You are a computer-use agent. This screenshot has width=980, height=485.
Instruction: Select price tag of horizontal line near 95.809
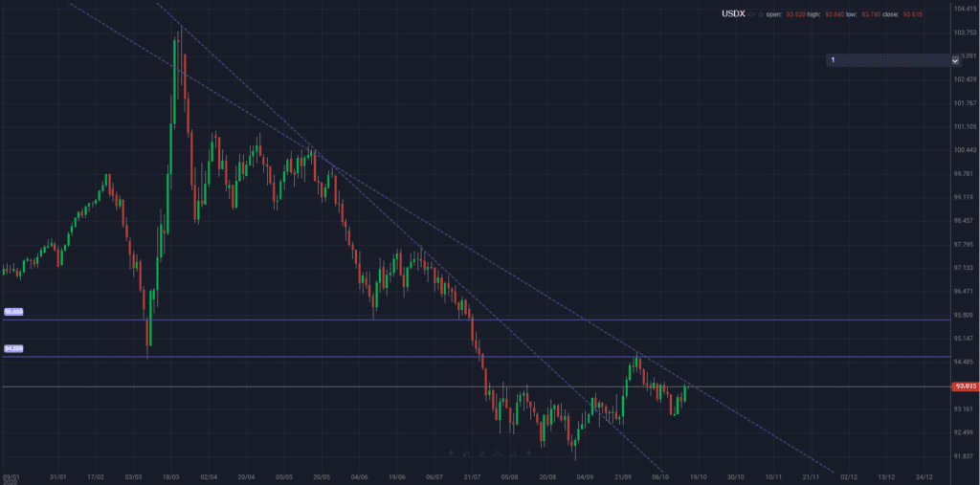click(13, 311)
